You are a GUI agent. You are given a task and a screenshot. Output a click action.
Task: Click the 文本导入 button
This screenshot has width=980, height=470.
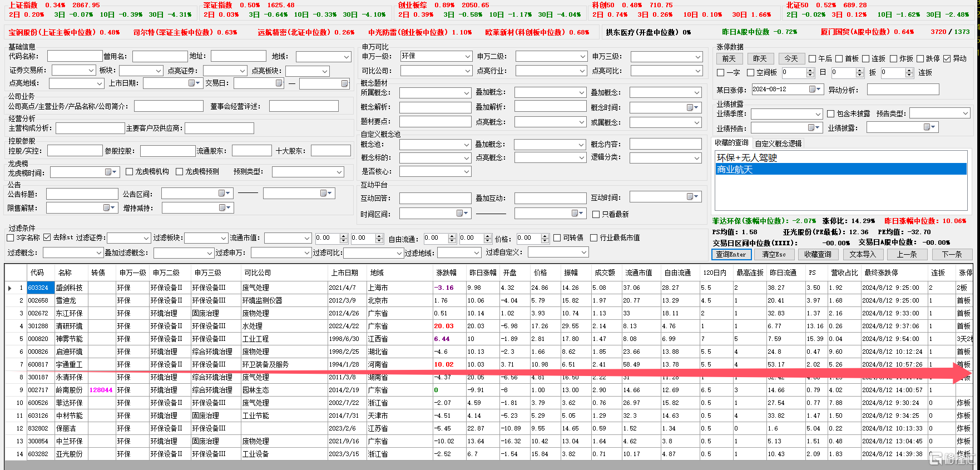pos(863,254)
